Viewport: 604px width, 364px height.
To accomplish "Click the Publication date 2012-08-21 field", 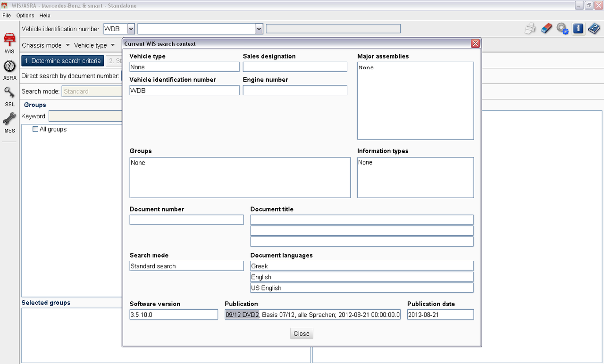I will click(441, 314).
